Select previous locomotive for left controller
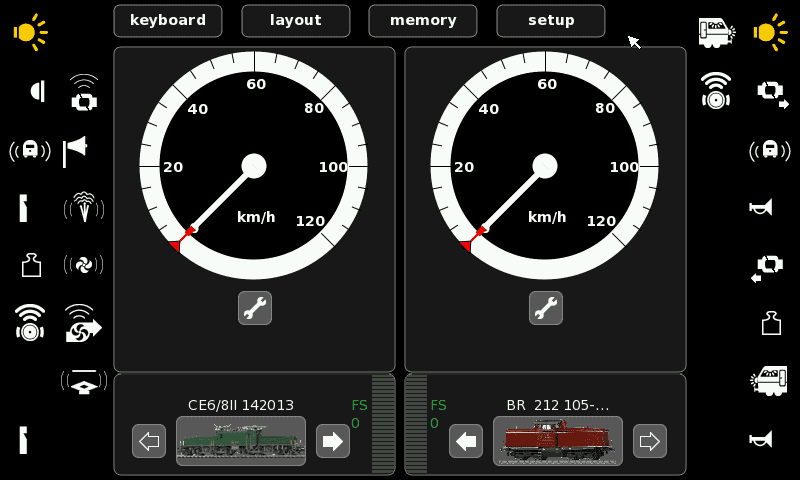Image resolution: width=800 pixels, height=480 pixels. tap(149, 441)
